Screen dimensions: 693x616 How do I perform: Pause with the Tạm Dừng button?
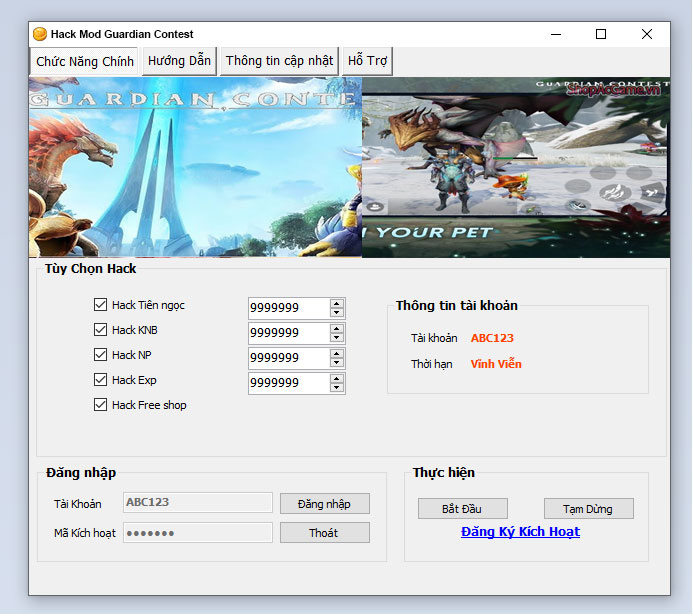point(588,509)
